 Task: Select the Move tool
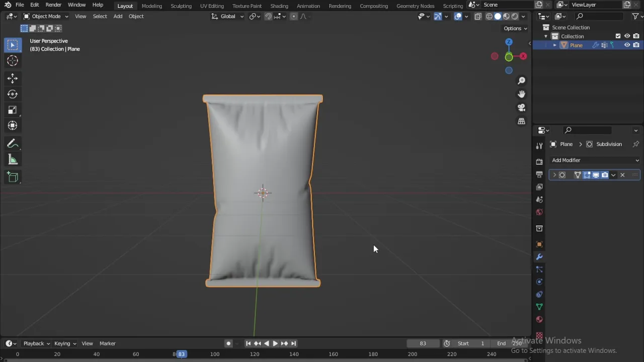click(x=13, y=78)
